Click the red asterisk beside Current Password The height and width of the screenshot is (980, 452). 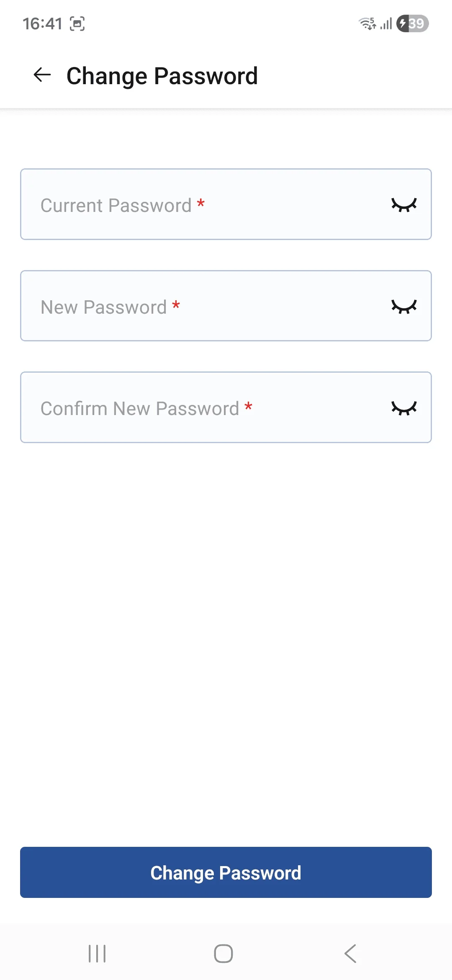[201, 204]
